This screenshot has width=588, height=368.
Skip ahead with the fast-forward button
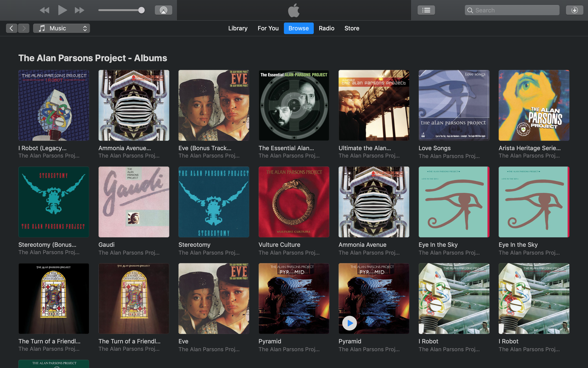79,10
